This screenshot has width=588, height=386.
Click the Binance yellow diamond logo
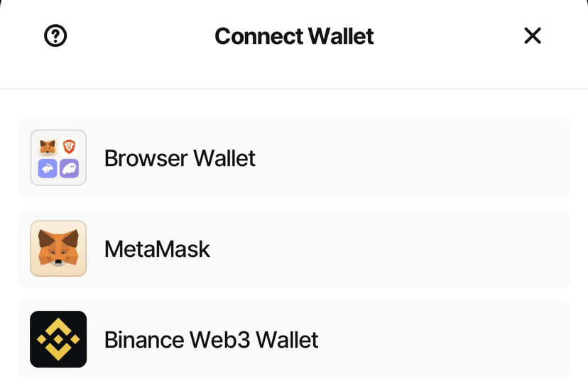click(58, 339)
